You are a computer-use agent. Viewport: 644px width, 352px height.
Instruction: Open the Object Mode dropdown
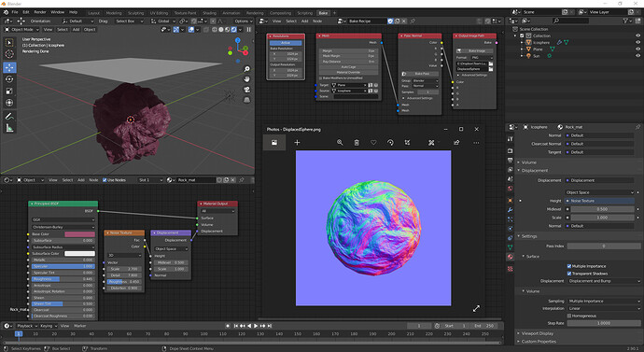click(21, 30)
